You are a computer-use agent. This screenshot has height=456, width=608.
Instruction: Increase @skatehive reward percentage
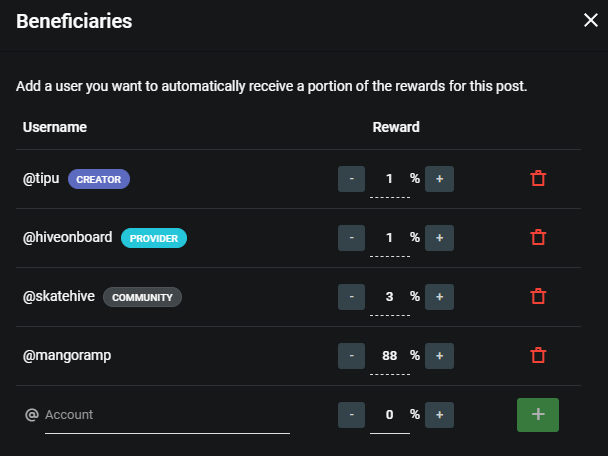coord(439,297)
